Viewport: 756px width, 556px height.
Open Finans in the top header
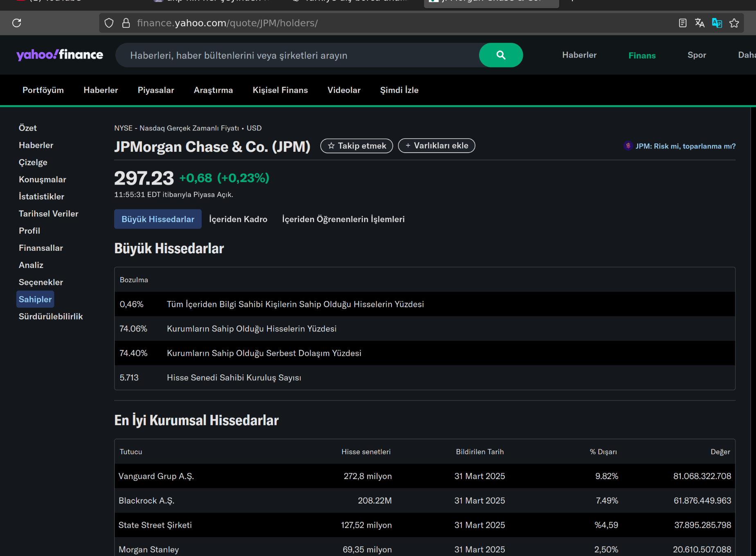coord(642,55)
